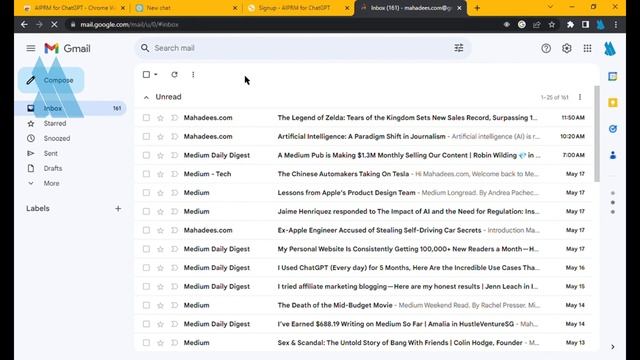Screen dimensions: 640x360
Task: Open the I Used ChatGPT Every day email
Action: 363,268
